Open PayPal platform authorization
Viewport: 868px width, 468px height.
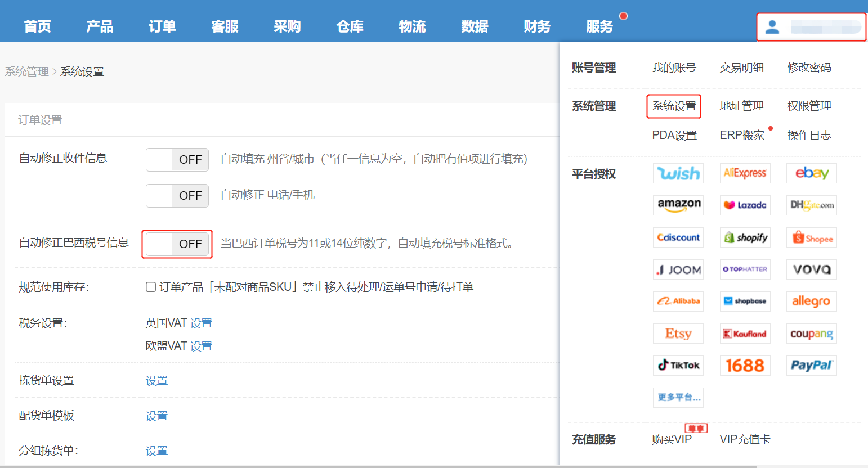click(812, 366)
